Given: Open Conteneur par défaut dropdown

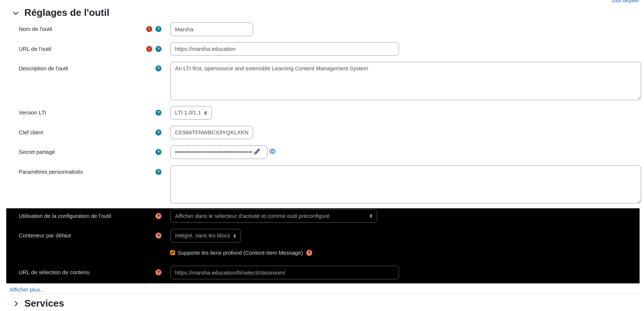Looking at the screenshot, I should tap(205, 236).
